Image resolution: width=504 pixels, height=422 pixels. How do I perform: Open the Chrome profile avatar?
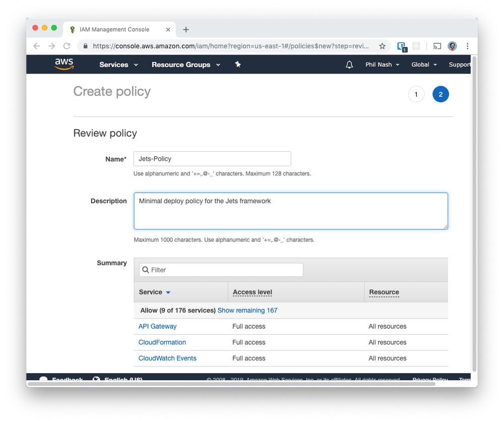[452, 46]
